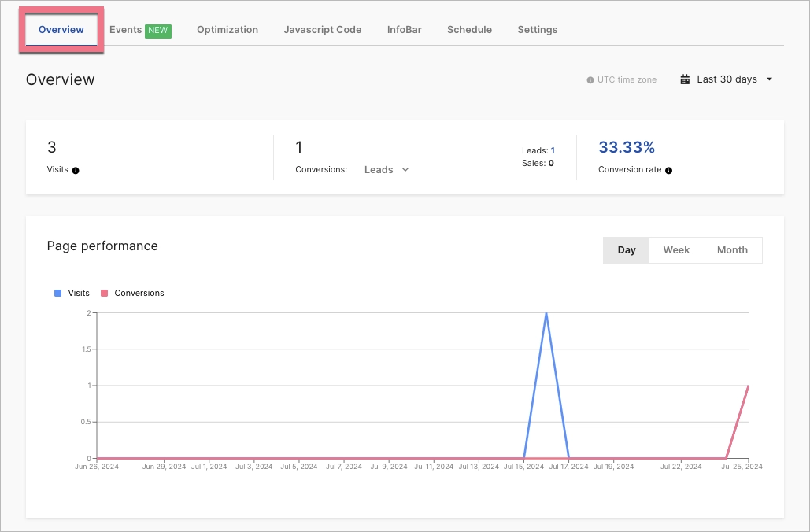The width and height of the screenshot is (810, 532).
Task: Open the Schedule tab
Action: [x=469, y=30]
